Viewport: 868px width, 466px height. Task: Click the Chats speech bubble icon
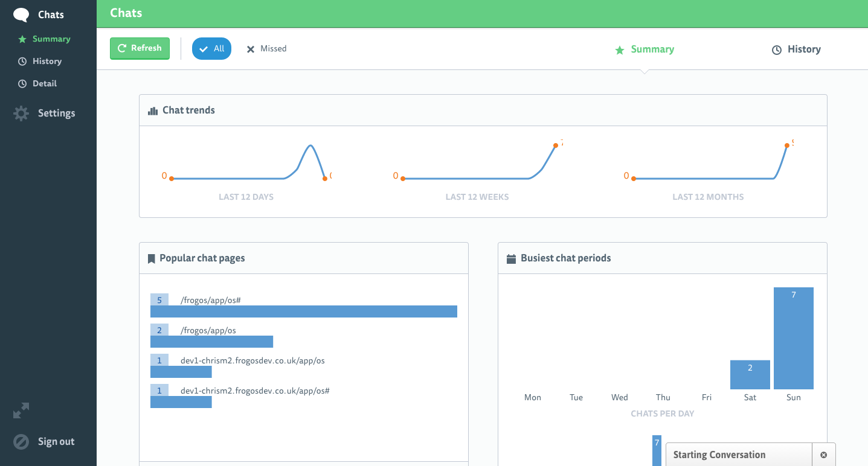21,15
